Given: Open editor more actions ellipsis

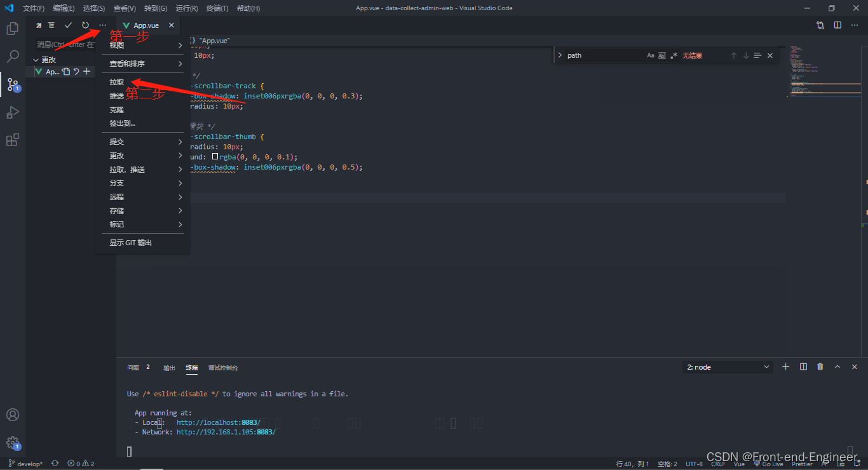Looking at the screenshot, I should tap(855, 25).
